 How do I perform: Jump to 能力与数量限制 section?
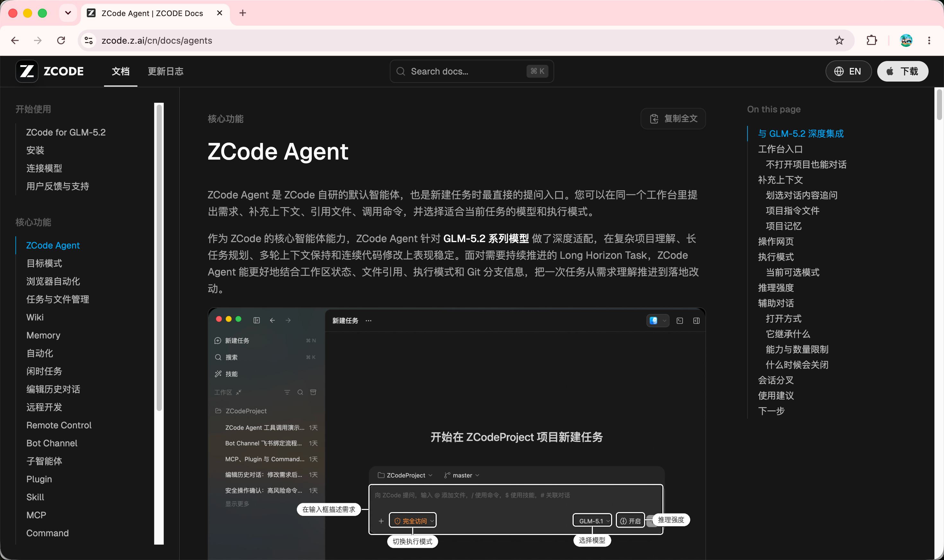(797, 349)
